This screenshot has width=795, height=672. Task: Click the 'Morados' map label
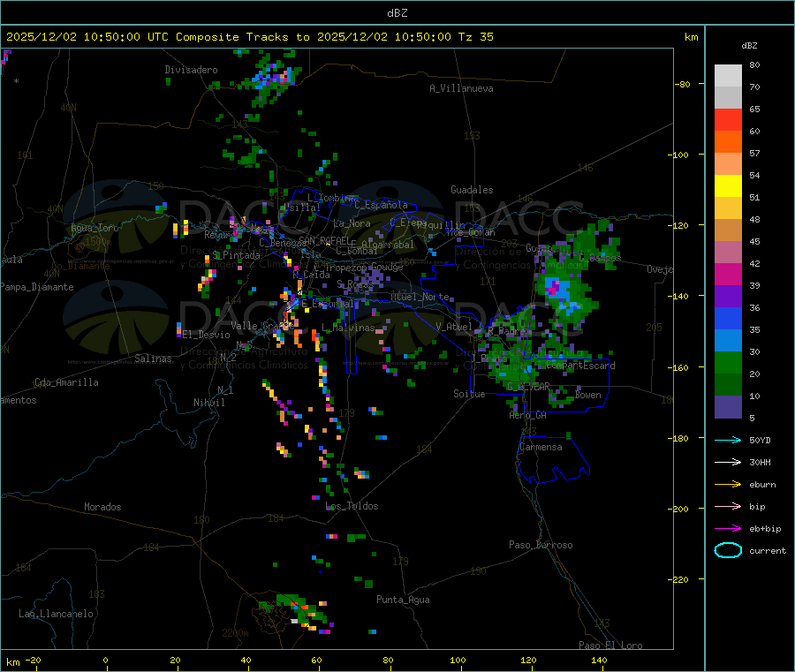102,507
